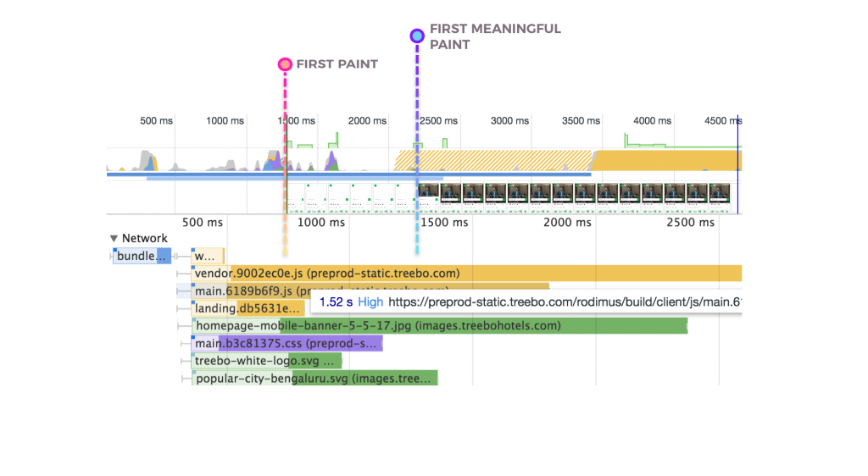Click the 3000 ms mark on overview ruler
Image resolution: width=868 pixels, height=476 pixels.
pyautogui.click(x=509, y=121)
